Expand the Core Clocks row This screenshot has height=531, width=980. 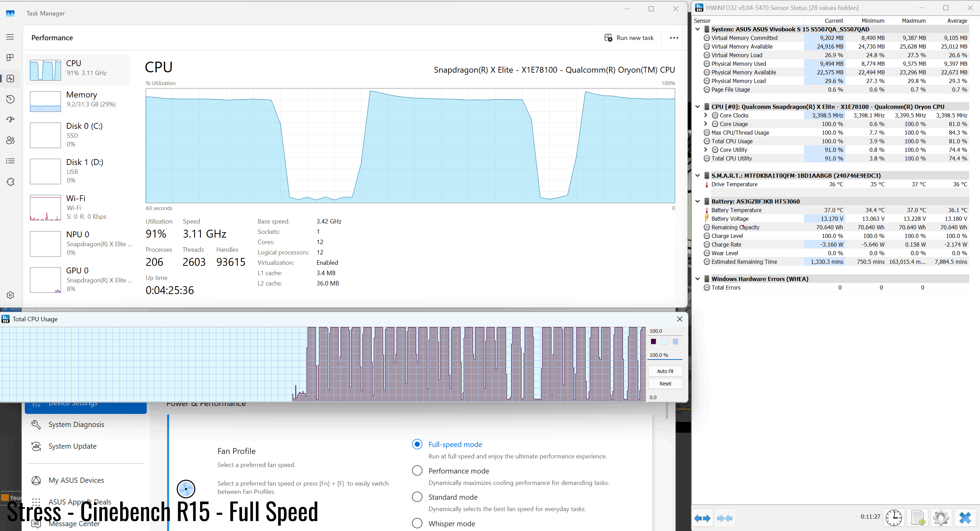[x=706, y=115]
